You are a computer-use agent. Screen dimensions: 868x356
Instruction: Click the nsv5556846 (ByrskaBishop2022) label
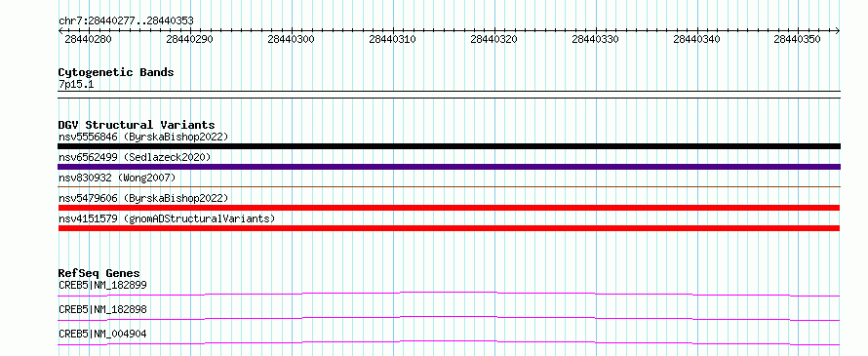[x=143, y=137]
